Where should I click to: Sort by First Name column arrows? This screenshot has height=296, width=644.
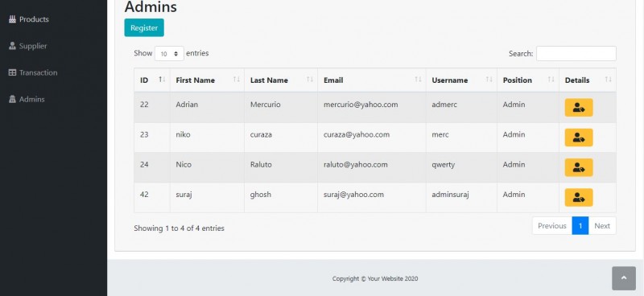tap(237, 80)
